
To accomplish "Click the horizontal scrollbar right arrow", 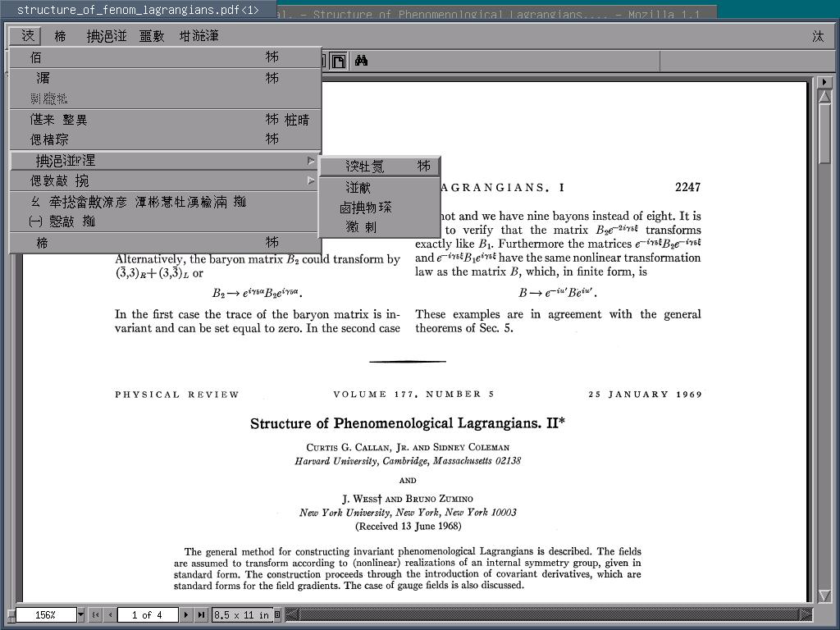I will coord(806,614).
